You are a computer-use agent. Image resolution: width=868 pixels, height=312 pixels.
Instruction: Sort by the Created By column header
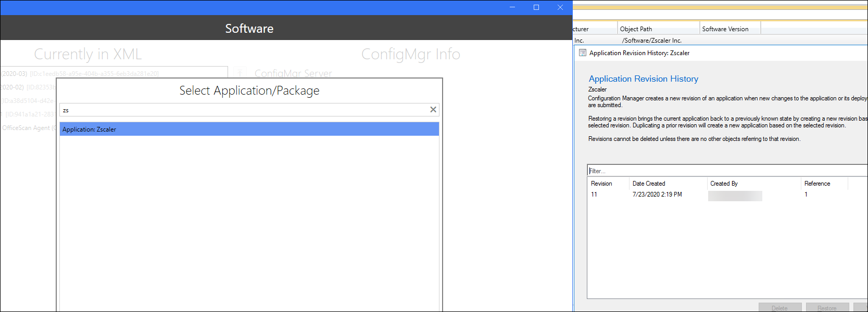(x=754, y=184)
